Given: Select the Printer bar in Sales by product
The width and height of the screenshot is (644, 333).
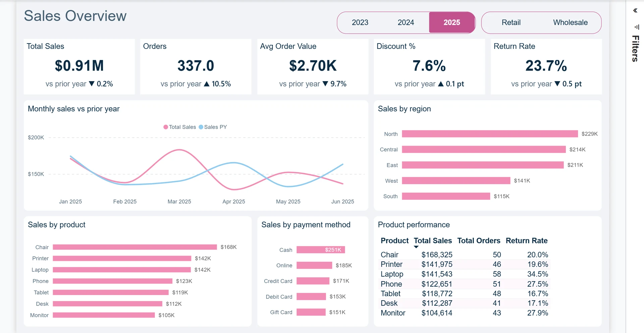Looking at the screenshot, I should (122, 259).
